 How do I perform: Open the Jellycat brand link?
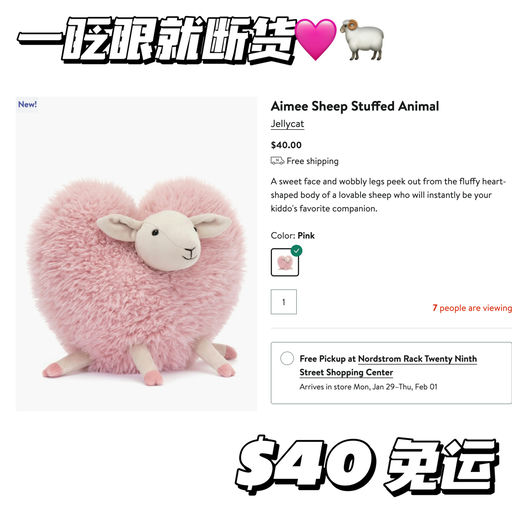(x=287, y=124)
